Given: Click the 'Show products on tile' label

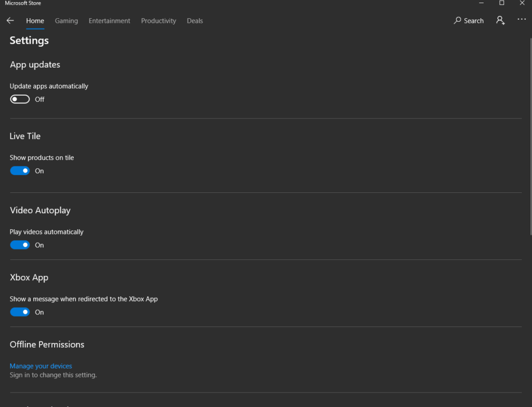Looking at the screenshot, I should coord(42,157).
